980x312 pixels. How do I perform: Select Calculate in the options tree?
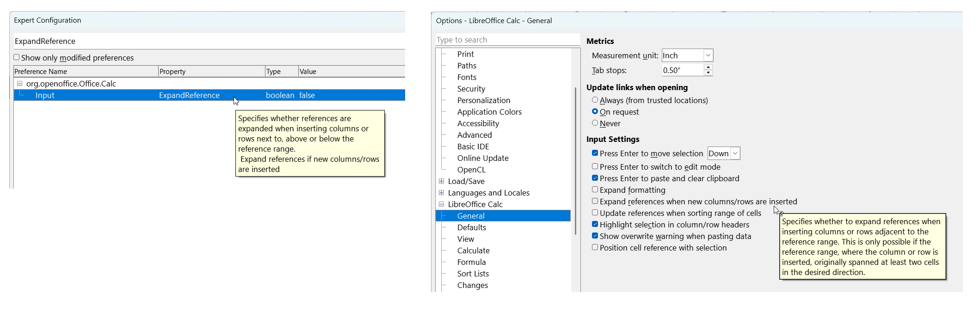473,251
